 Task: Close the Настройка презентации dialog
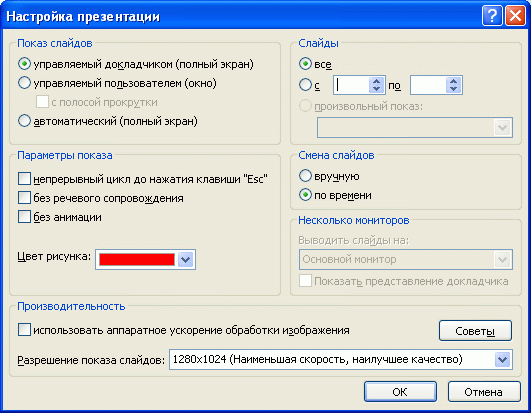click(515, 16)
